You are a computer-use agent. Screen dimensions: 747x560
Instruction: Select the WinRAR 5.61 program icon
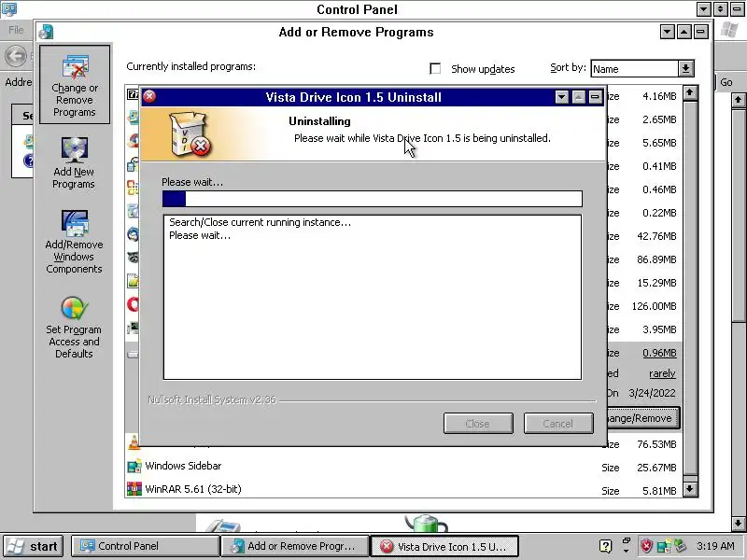coord(134,489)
